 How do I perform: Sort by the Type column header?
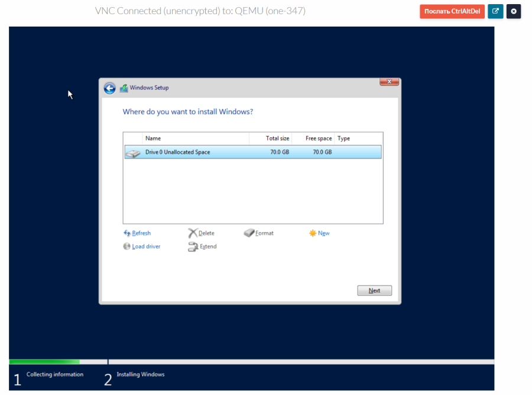(x=359, y=138)
